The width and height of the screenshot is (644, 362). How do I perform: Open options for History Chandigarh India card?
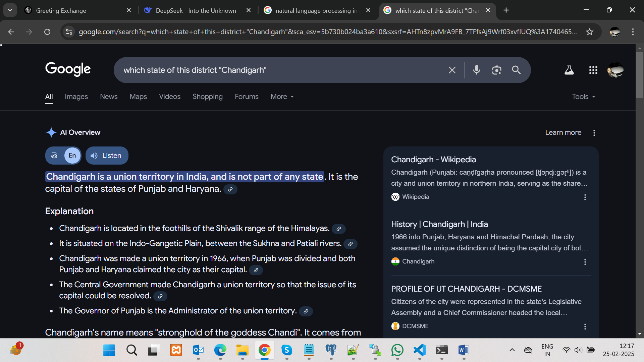pyautogui.click(x=585, y=262)
